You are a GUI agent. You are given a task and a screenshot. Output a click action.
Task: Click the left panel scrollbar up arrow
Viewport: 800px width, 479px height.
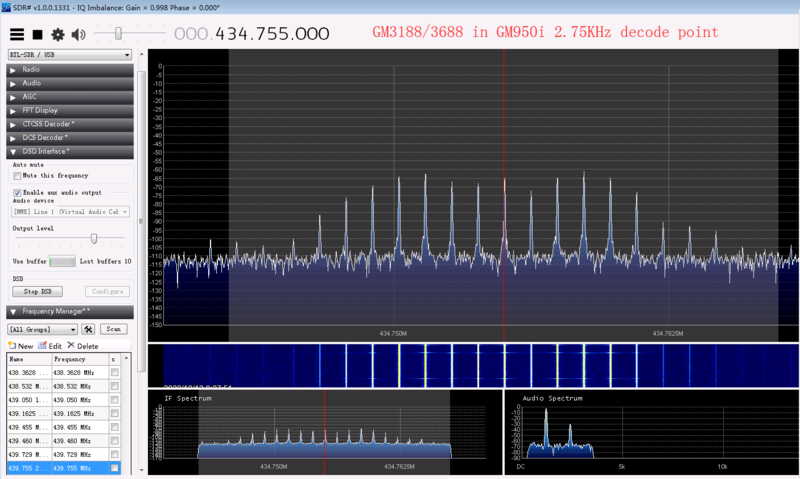click(141, 54)
